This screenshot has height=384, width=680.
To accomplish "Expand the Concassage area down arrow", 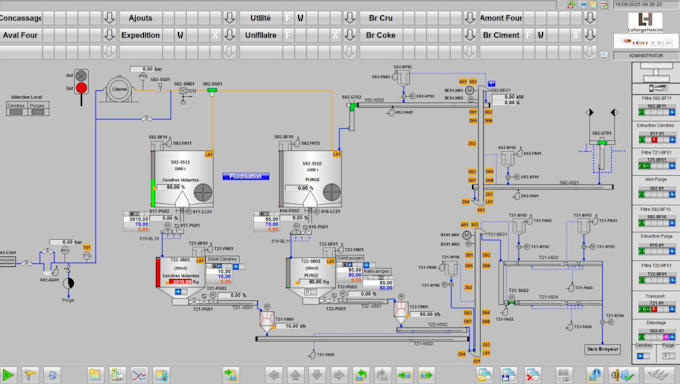I will coord(109,18).
